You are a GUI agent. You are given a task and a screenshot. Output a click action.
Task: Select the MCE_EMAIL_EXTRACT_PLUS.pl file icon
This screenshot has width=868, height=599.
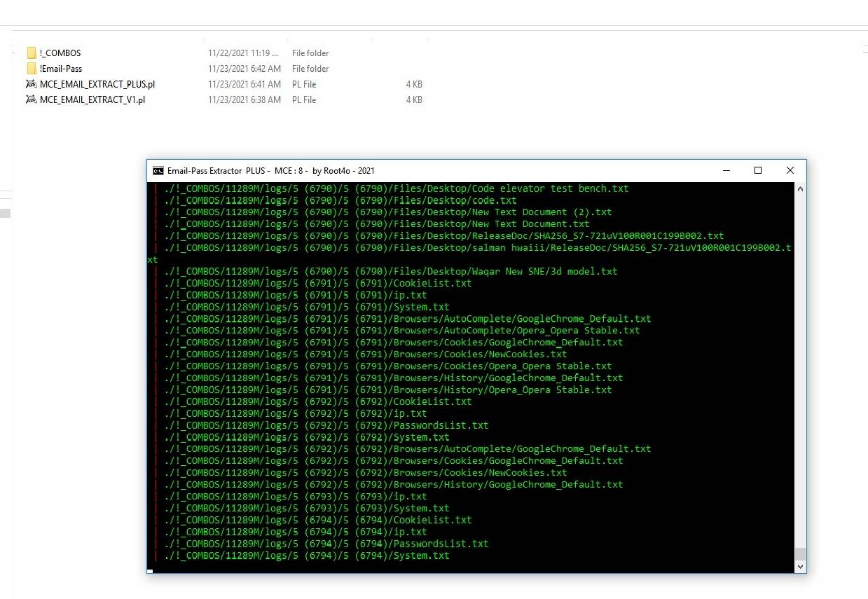(x=31, y=84)
